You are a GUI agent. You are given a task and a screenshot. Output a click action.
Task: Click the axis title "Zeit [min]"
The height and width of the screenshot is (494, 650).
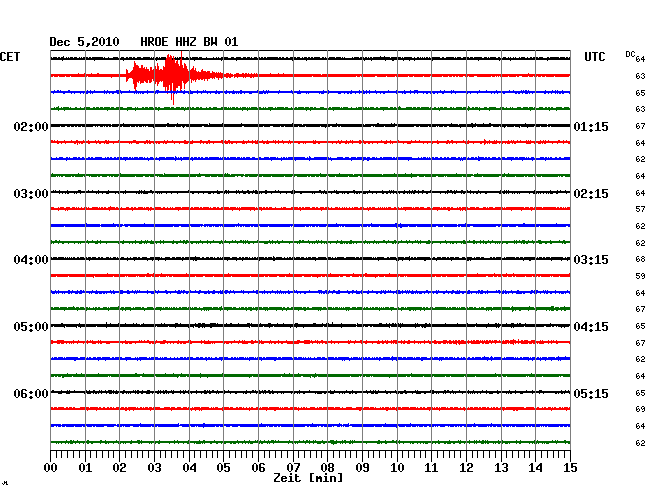click(x=308, y=478)
